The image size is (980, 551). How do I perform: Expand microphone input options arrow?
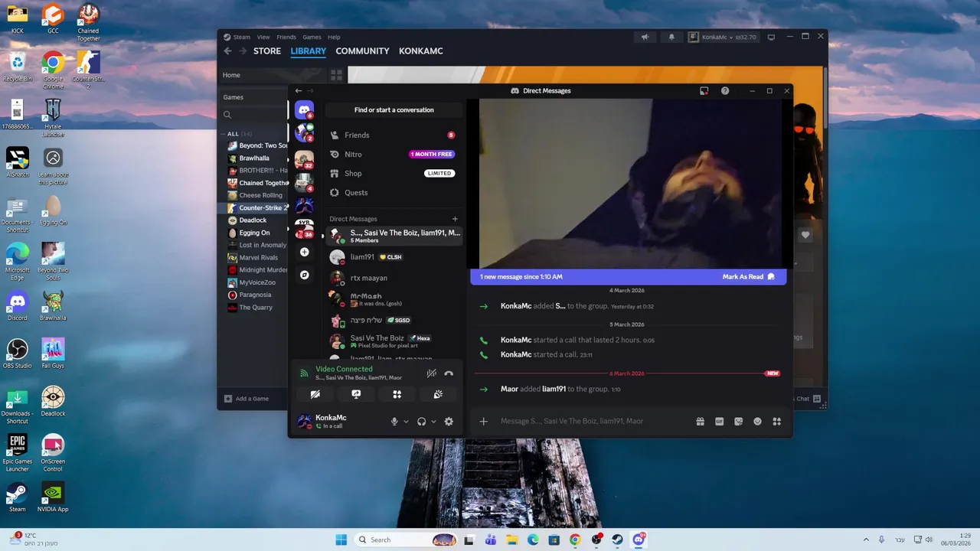406,422
